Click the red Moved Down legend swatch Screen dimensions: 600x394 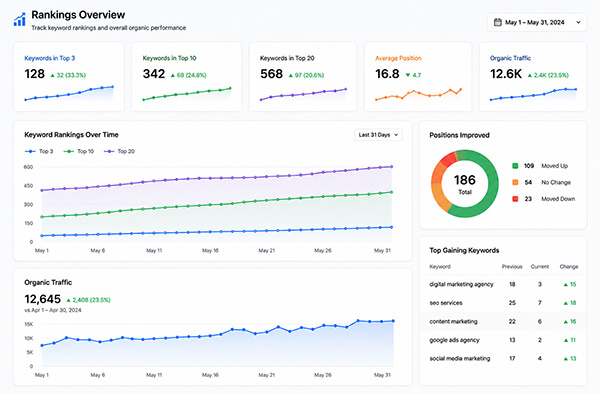click(515, 199)
